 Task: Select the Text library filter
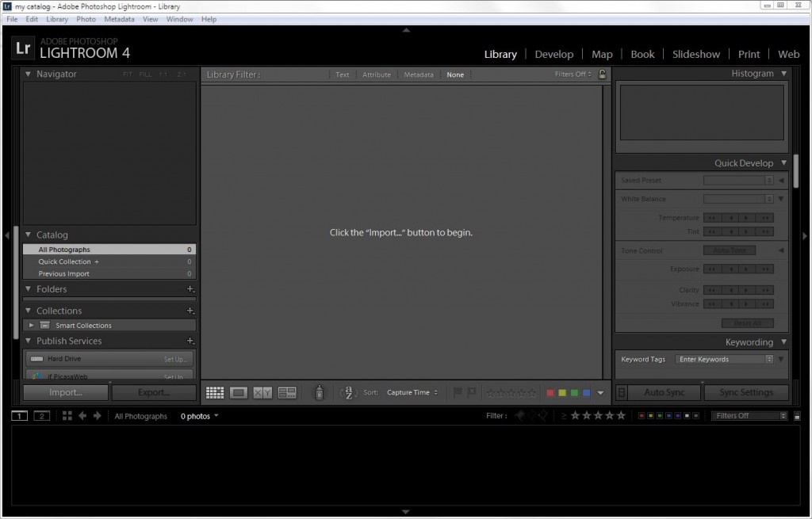click(x=343, y=74)
